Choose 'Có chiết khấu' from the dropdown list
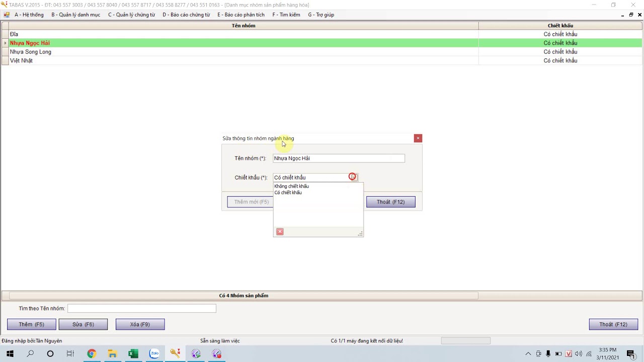Image resolution: width=644 pixels, height=362 pixels. coord(288,193)
